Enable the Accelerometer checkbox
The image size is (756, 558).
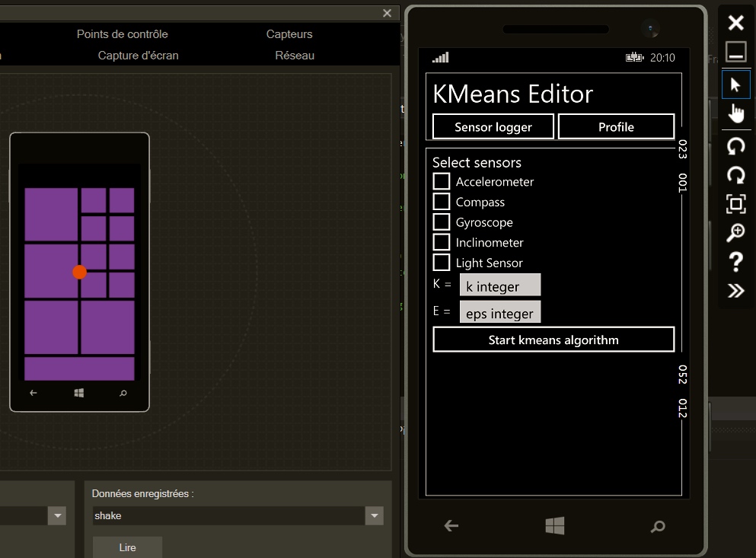(x=442, y=182)
